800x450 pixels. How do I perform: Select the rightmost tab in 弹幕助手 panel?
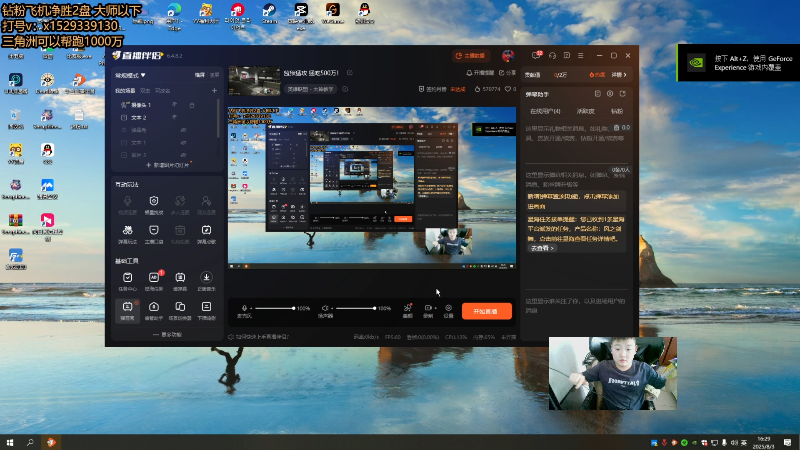[616, 111]
